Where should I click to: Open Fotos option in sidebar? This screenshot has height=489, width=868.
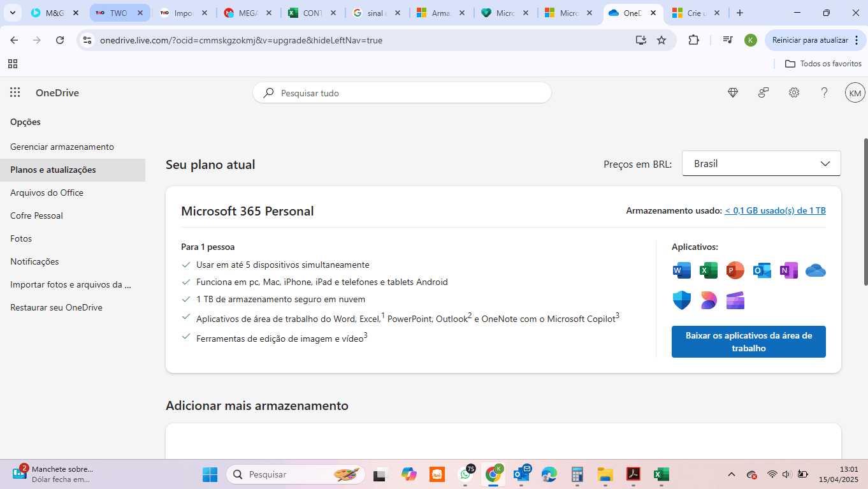tap(21, 238)
